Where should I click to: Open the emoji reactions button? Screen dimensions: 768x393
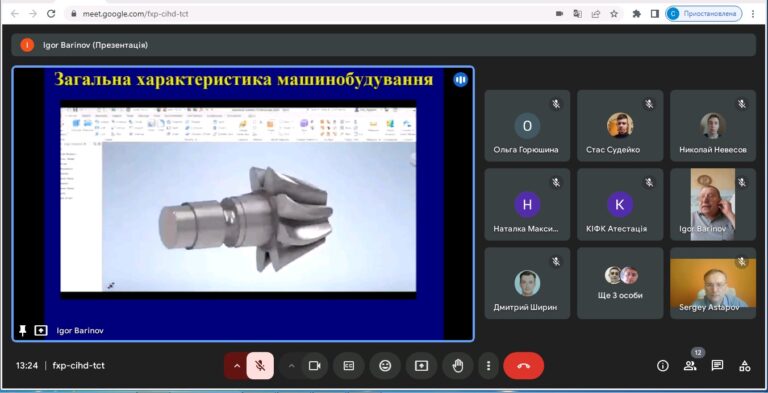(x=385, y=366)
